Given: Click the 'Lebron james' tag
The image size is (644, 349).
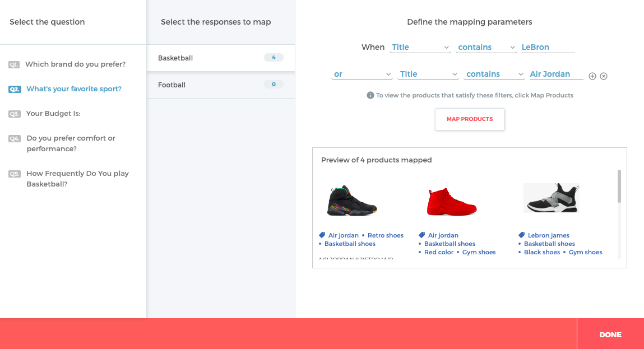Looking at the screenshot, I should 548,235.
